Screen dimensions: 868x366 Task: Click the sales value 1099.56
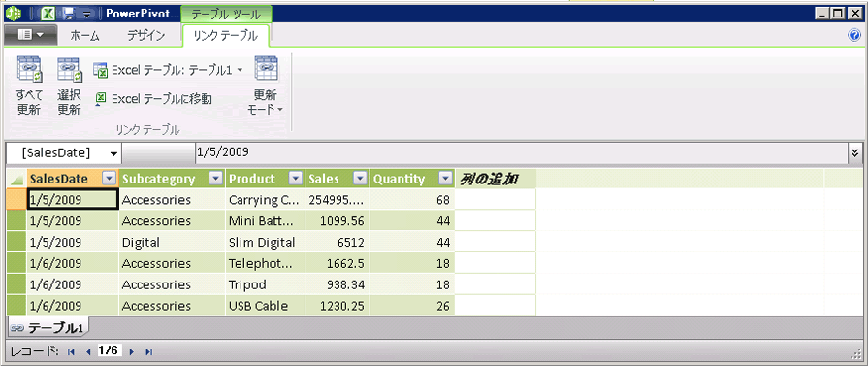coord(338,220)
